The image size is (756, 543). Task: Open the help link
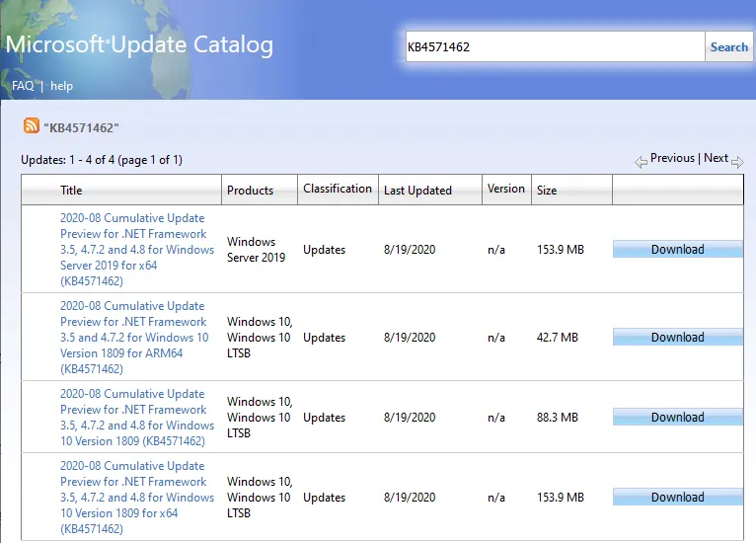[x=62, y=86]
